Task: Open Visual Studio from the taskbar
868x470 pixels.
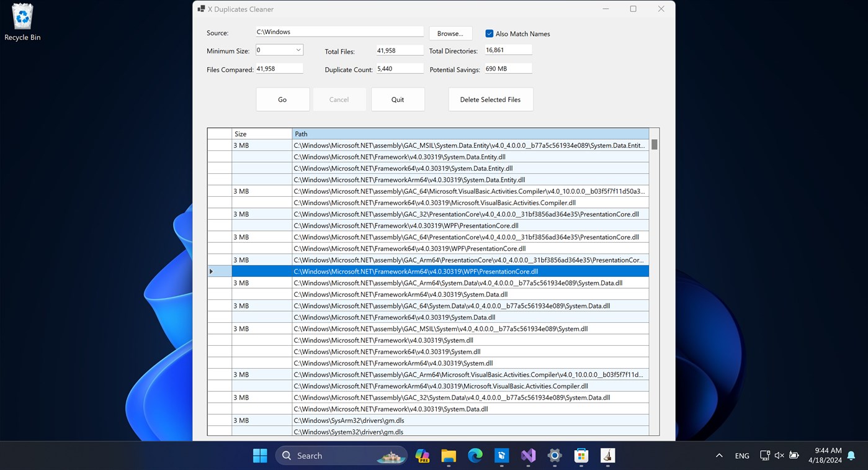Action: pyautogui.click(x=528, y=455)
